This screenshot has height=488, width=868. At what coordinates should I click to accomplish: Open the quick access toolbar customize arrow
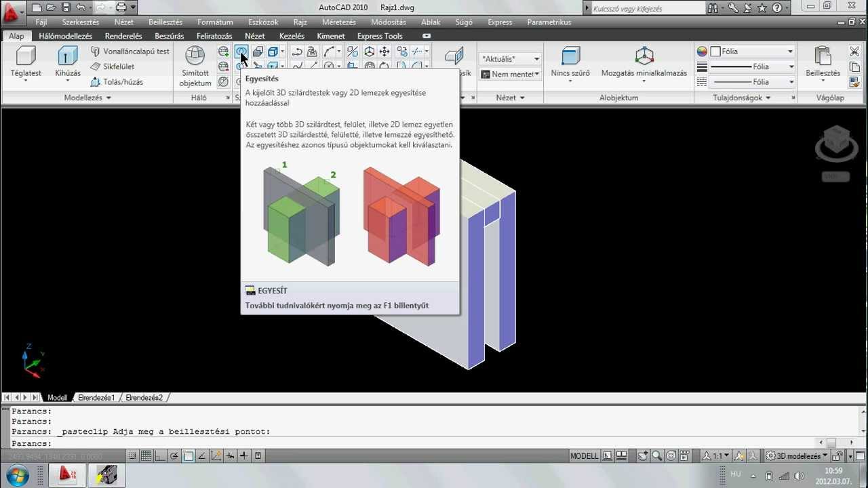(x=133, y=7)
